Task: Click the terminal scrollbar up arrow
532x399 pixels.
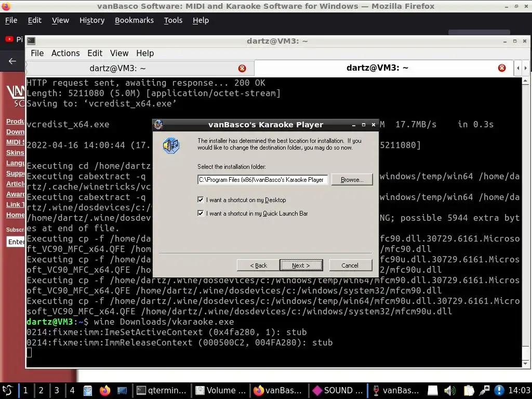Action: point(525,81)
